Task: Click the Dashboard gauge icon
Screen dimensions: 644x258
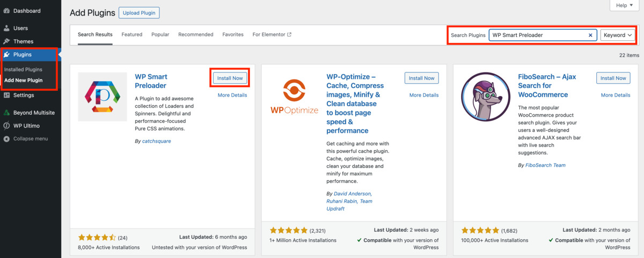Action: click(x=6, y=11)
